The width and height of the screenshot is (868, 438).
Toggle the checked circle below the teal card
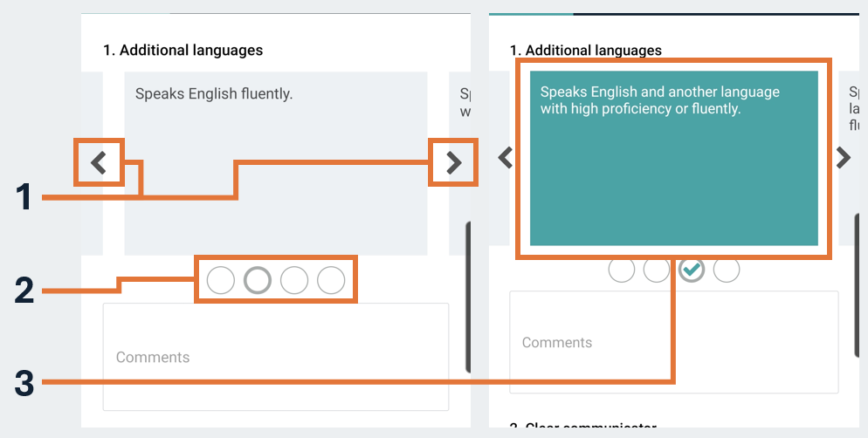pyautogui.click(x=692, y=270)
